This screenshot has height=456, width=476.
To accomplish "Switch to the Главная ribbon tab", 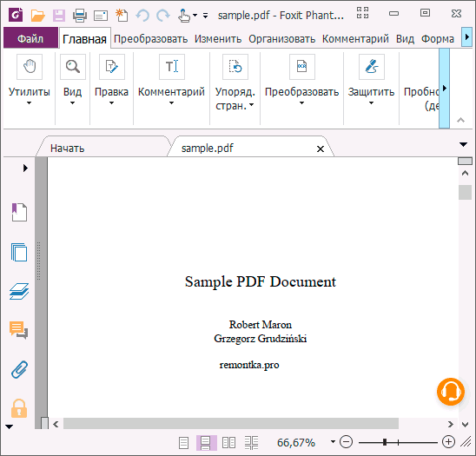I will [x=85, y=39].
